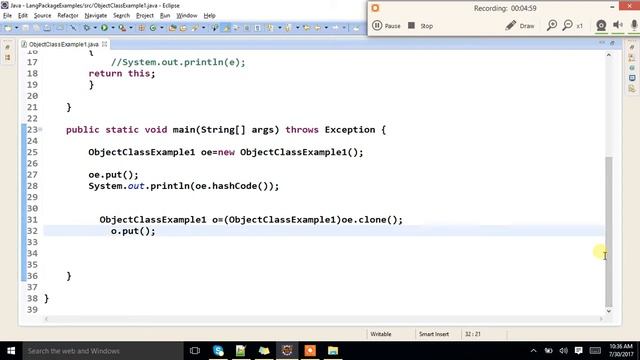Click the Debug bug icon in toolbar
This screenshot has height=360, width=640.
[87, 28]
